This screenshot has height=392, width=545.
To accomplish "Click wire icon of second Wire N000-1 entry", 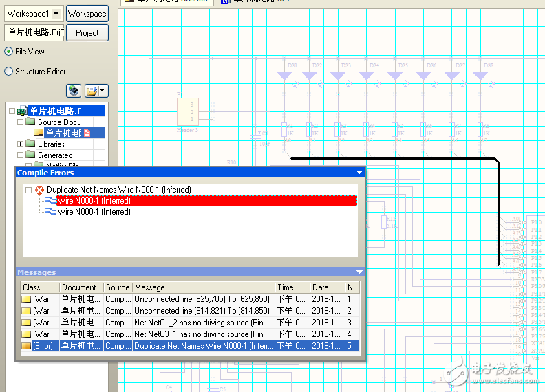I will pos(51,211).
